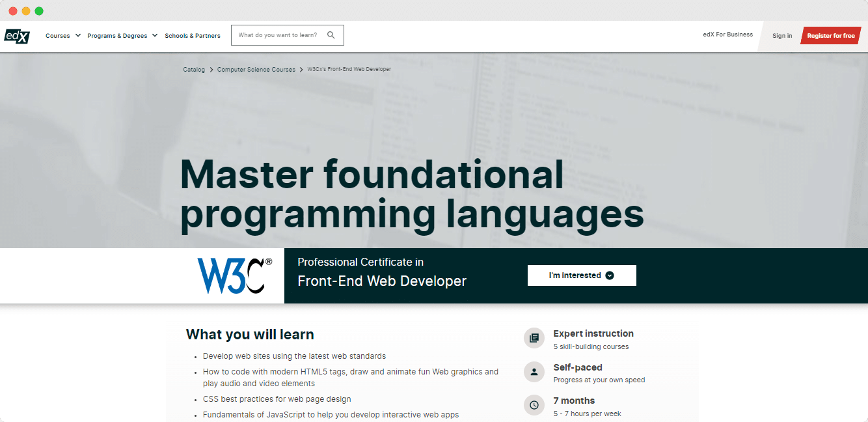This screenshot has width=868, height=422.
Task: Click the macOS red close window dot
Action: coord(13,11)
